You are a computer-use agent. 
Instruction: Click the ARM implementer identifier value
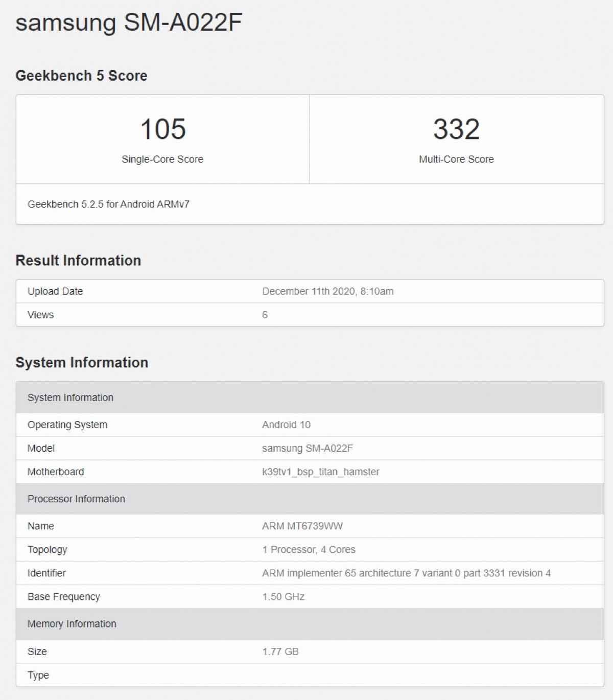coord(406,573)
